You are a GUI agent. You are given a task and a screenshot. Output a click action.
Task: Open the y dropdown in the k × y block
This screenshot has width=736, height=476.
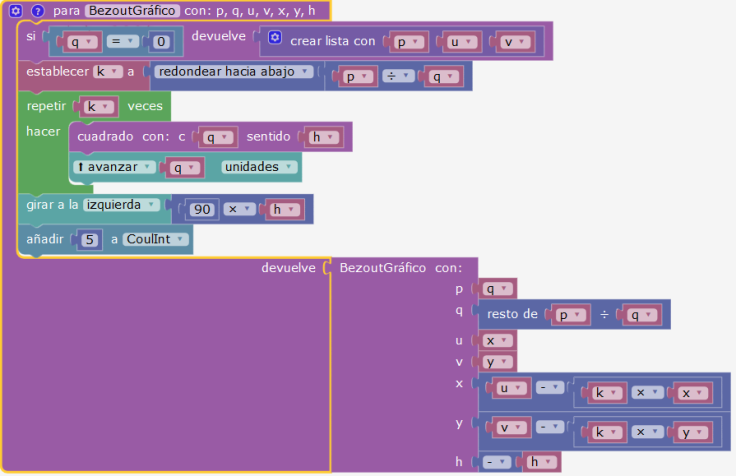tap(695, 433)
